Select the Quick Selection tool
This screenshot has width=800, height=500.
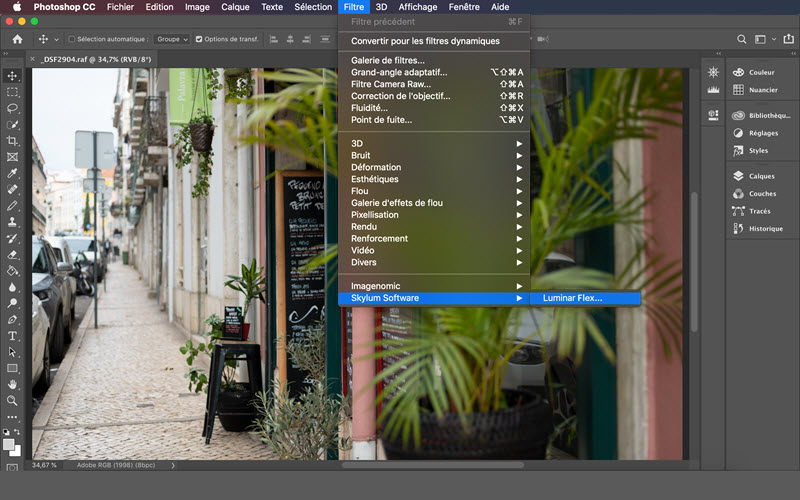tap(12, 124)
